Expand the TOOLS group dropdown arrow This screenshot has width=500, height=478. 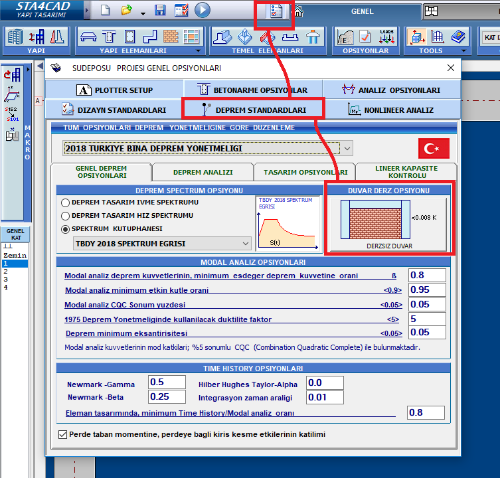464,51
